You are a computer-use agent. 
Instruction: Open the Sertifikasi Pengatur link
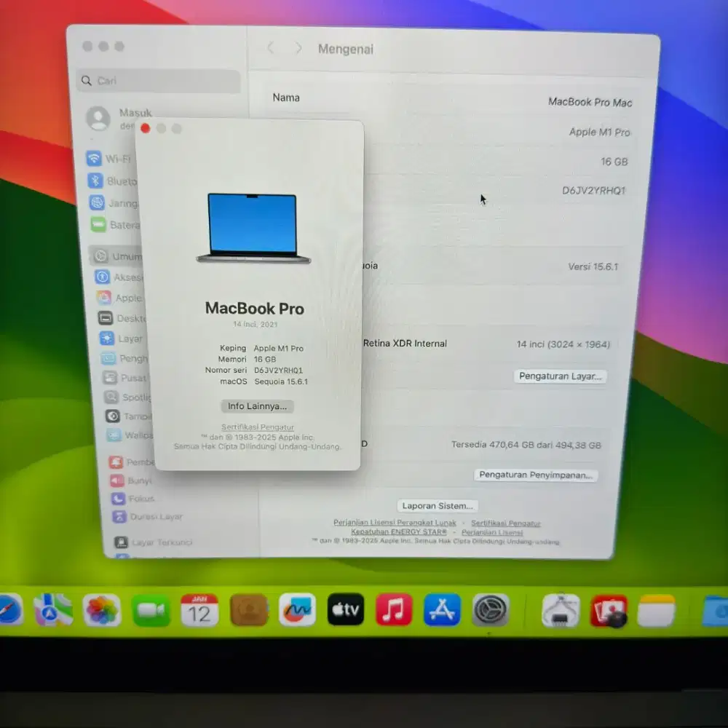(258, 427)
